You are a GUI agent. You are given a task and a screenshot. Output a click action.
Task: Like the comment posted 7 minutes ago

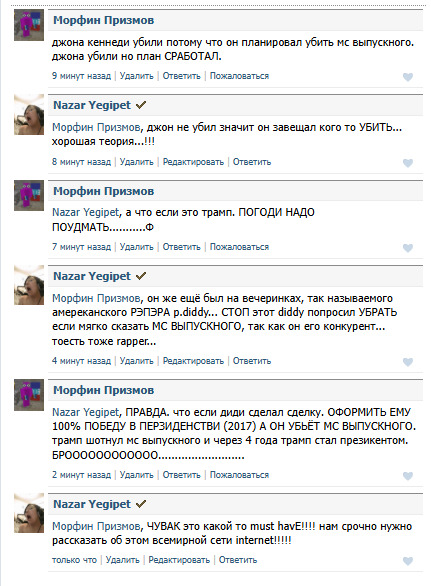coord(407,248)
